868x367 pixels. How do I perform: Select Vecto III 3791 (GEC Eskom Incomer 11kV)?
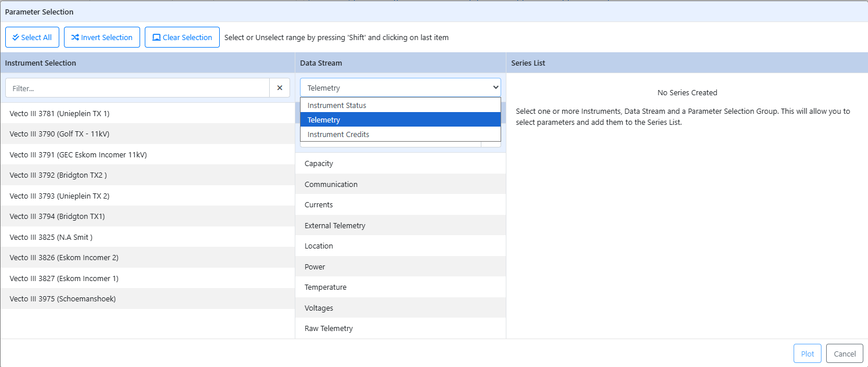pyautogui.click(x=148, y=154)
